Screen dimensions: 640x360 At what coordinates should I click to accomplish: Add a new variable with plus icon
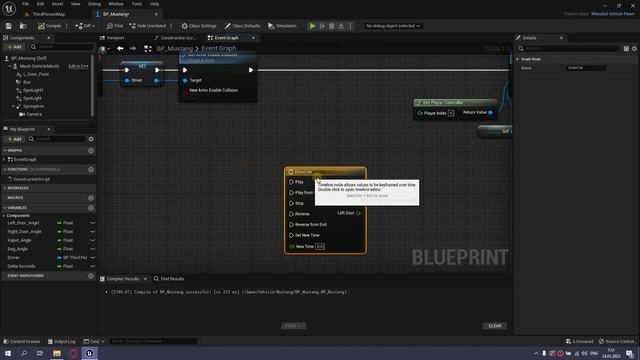[x=91, y=208]
